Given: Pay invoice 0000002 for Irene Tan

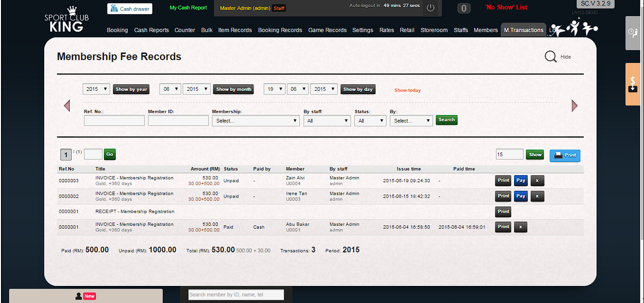Looking at the screenshot, I should click(521, 196).
